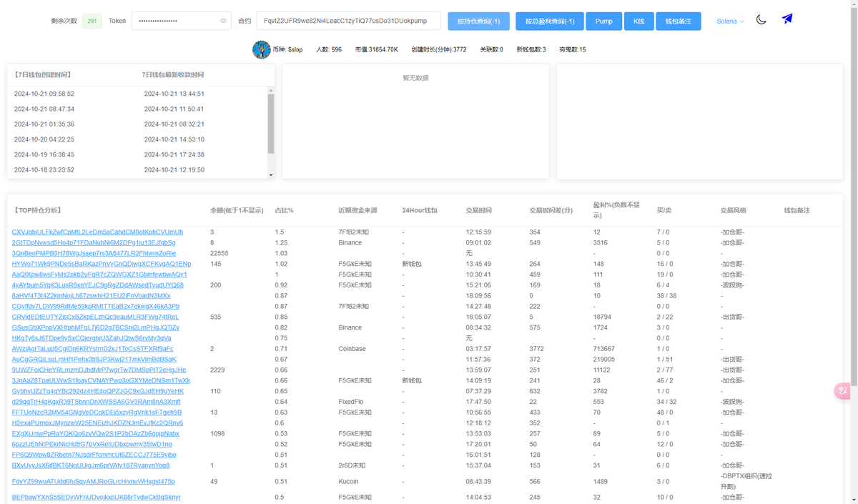The image size is (858, 504).
Task: Open wallet link CXVJqbjULFkZwfCpMtL2...
Action: [x=97, y=232]
